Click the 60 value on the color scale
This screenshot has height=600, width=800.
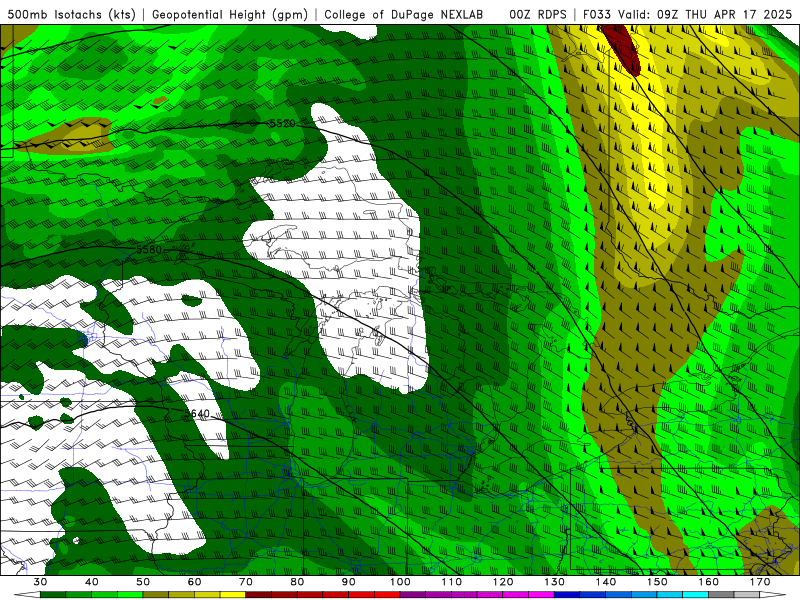194,582
